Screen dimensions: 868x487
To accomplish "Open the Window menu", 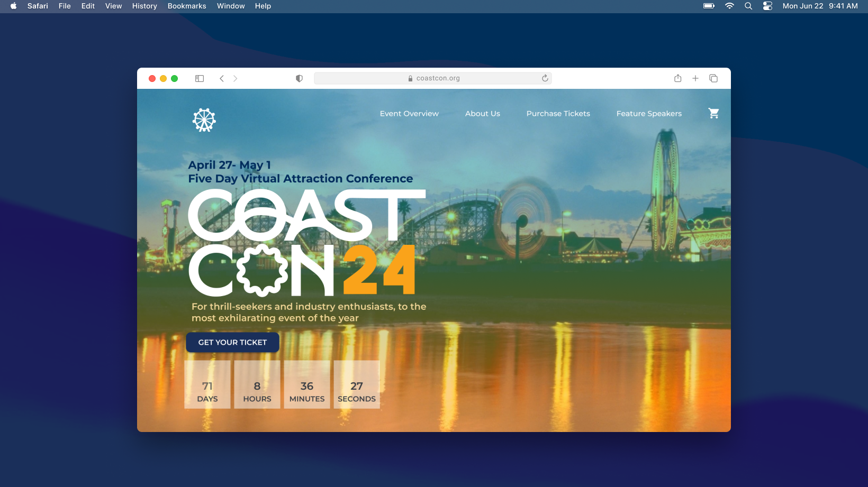I will pos(231,6).
